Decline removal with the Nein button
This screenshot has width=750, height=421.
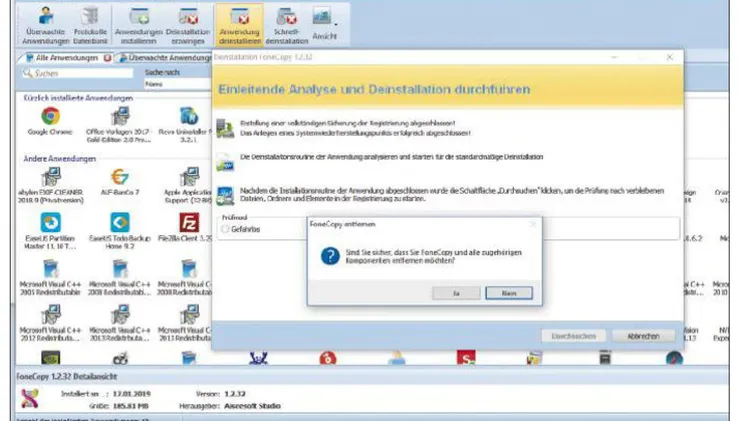click(509, 293)
